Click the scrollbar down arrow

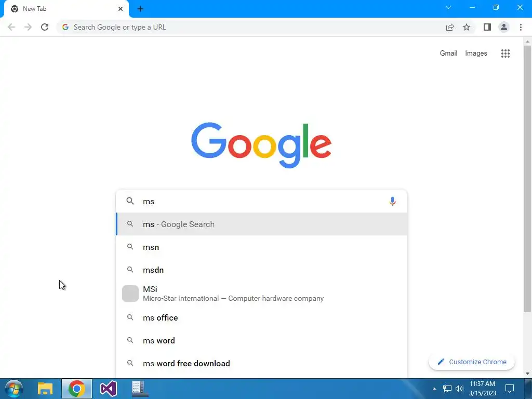pos(527,374)
